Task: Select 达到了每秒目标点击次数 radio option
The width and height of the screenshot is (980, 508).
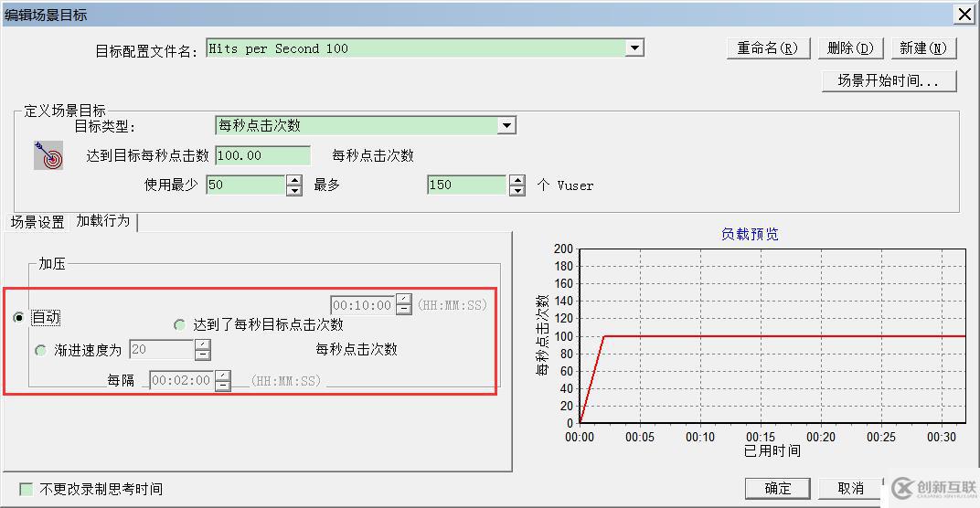Action: [x=180, y=325]
